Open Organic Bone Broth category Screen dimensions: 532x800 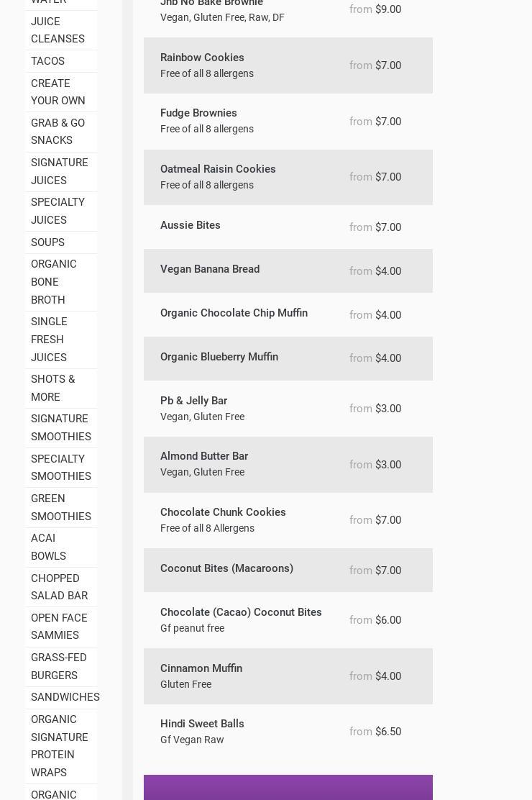click(54, 282)
